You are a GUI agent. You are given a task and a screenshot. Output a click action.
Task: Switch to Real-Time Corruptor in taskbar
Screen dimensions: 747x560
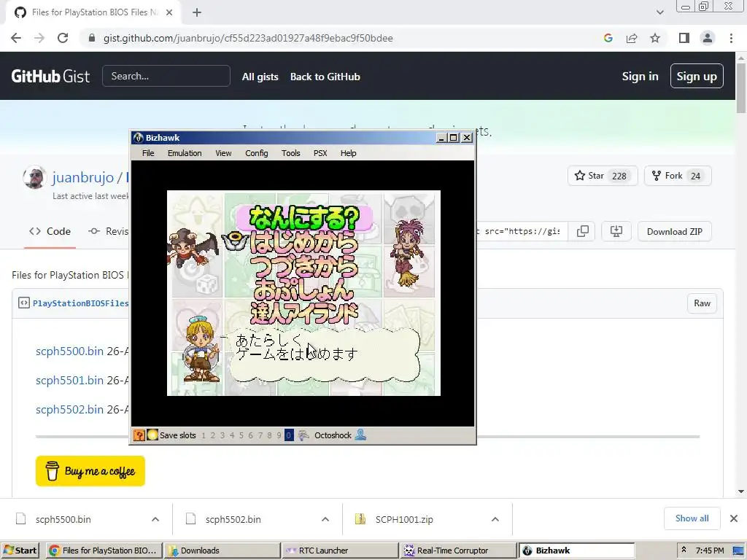point(458,551)
